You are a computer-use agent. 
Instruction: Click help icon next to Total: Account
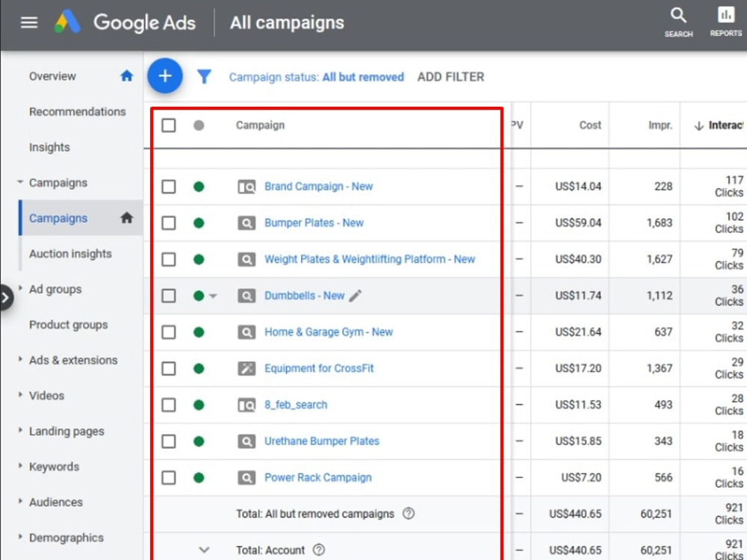(319, 550)
